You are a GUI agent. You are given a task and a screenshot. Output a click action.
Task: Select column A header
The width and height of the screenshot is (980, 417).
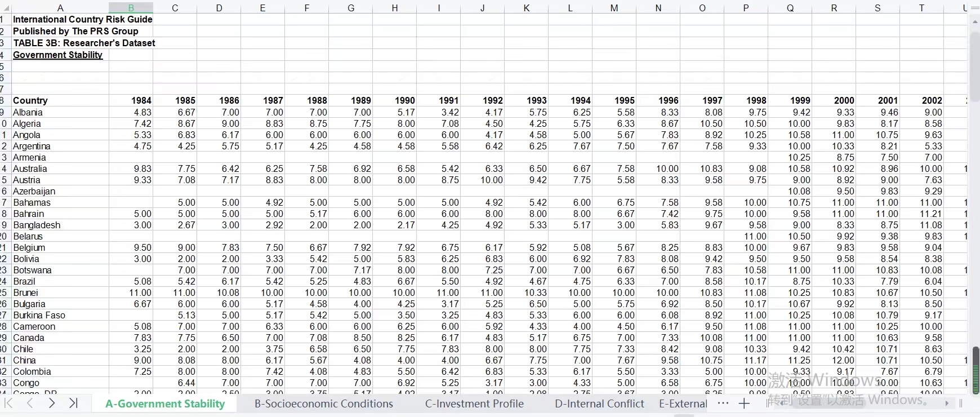click(x=60, y=8)
